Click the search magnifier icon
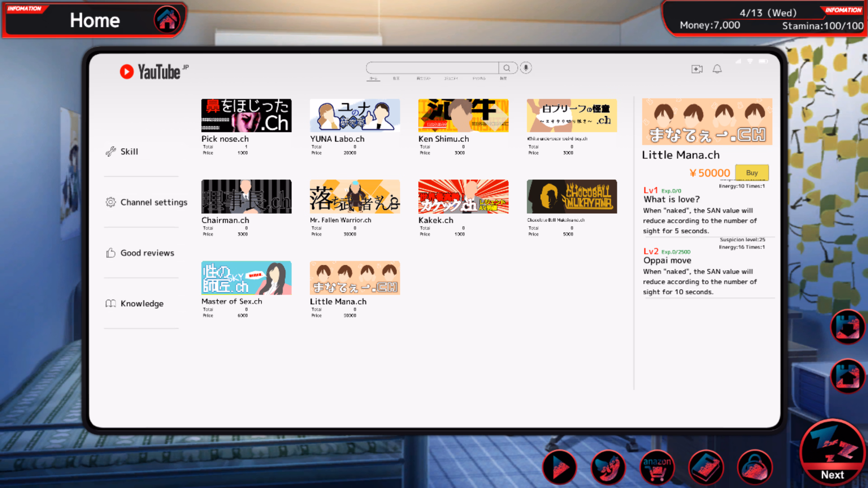 tap(507, 68)
